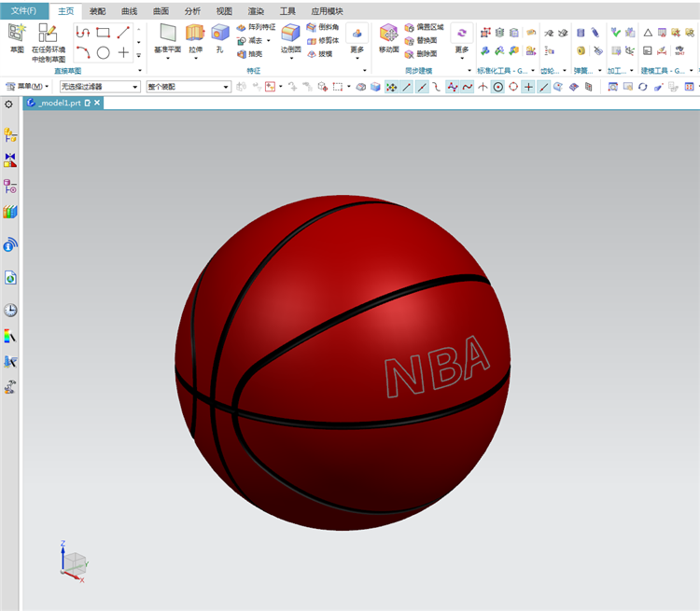
Task: Switch to the 装配 ribbon tab
Action: tap(97, 11)
